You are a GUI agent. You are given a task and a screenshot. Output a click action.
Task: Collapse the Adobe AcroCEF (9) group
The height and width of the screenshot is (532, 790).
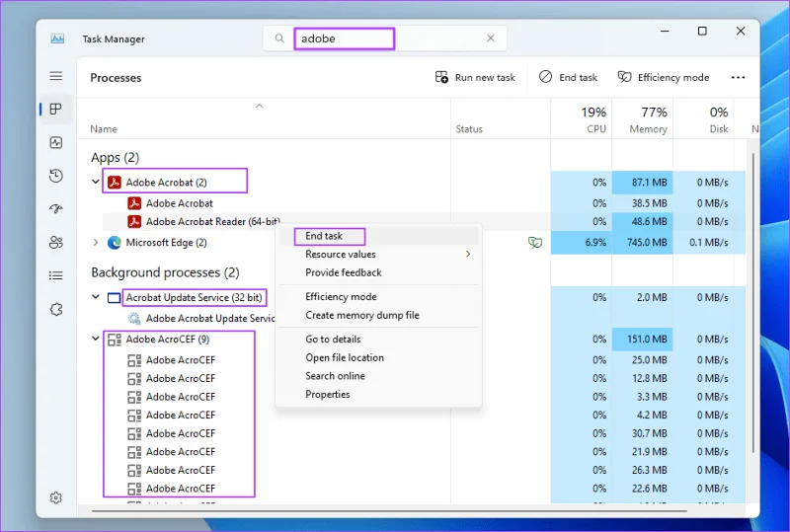95,339
